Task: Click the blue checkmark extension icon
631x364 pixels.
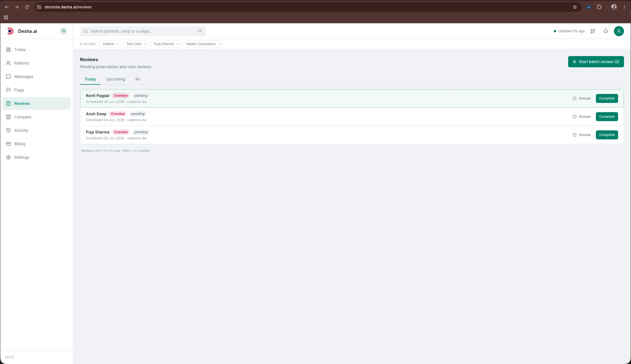Action: (589, 7)
